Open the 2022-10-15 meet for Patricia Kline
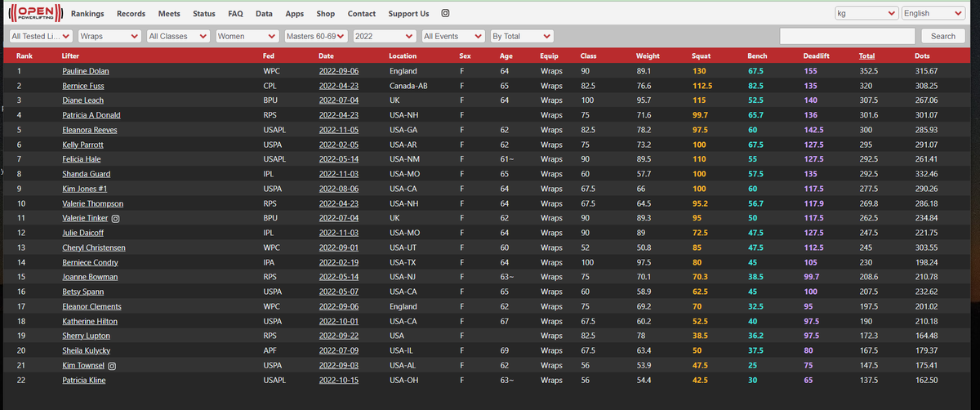The height and width of the screenshot is (410, 980). click(x=338, y=380)
